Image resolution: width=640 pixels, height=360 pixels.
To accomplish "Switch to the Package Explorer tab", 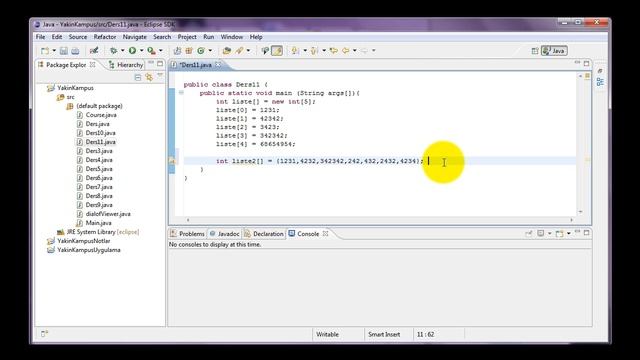I will click(66, 65).
